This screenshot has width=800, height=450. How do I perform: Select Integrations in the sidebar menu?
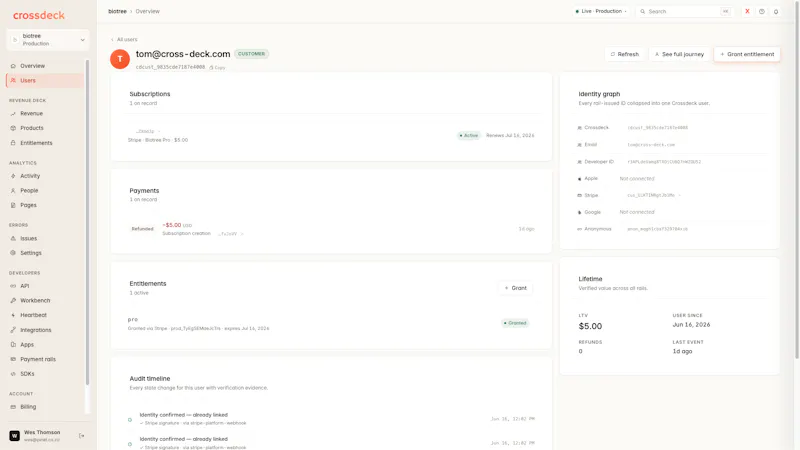[36, 330]
